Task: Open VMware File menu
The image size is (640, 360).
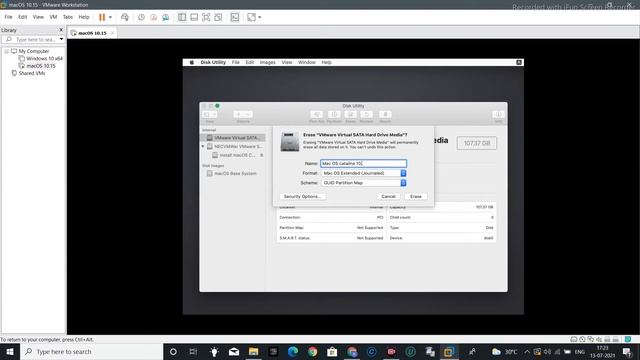Action: tap(8, 17)
